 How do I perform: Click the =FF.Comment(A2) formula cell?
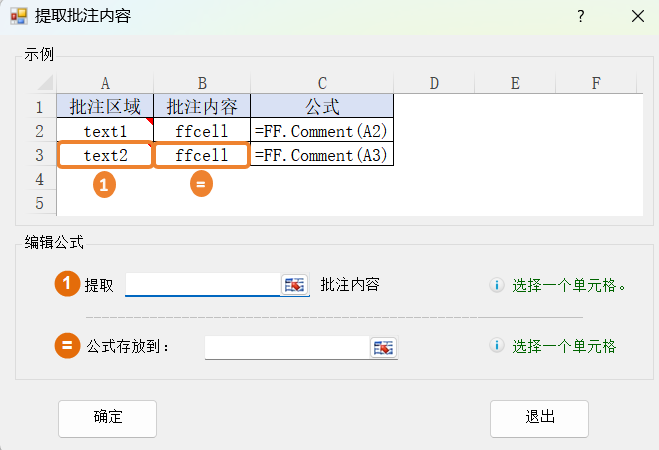[321, 131]
